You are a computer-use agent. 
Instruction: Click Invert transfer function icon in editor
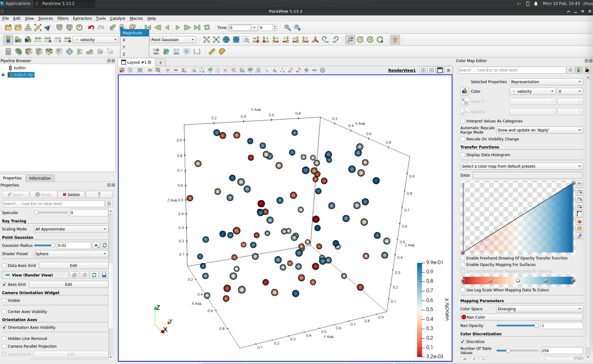click(x=579, y=214)
